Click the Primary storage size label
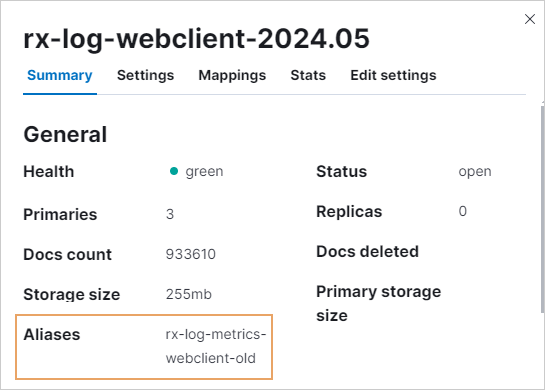The width and height of the screenshot is (545, 390). click(x=379, y=303)
